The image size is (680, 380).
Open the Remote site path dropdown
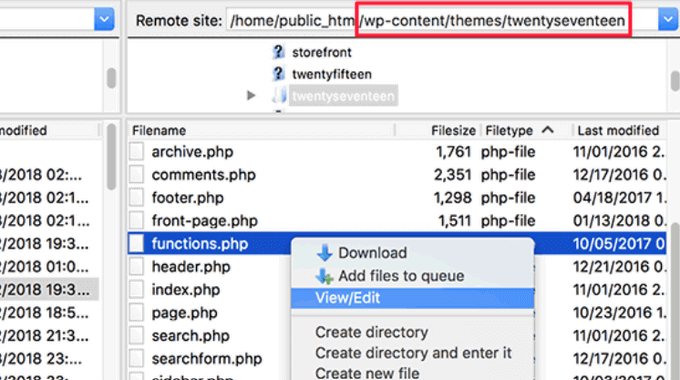[x=668, y=20]
